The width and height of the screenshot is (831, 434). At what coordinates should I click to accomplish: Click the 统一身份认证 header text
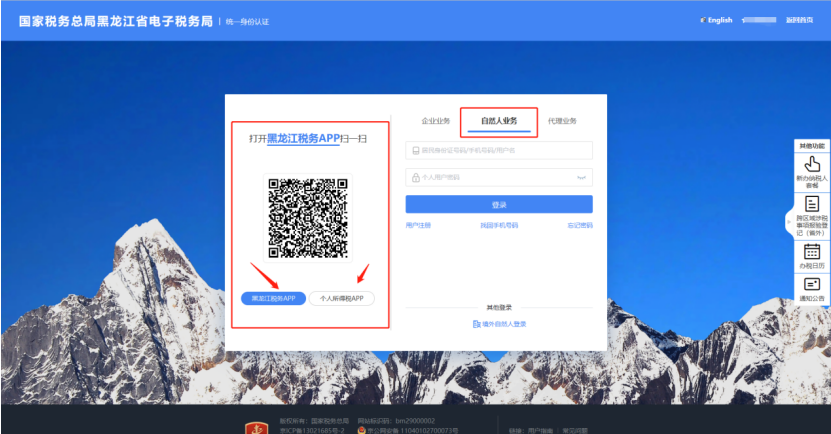click(x=247, y=22)
